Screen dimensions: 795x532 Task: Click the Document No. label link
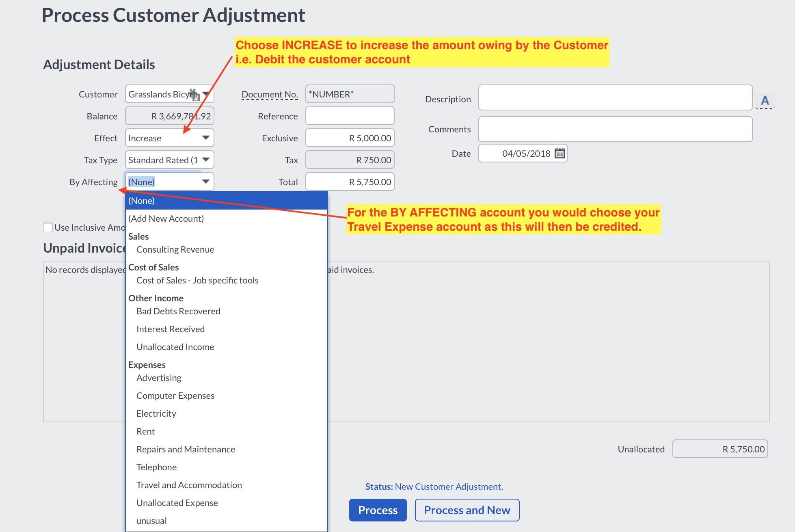click(269, 94)
